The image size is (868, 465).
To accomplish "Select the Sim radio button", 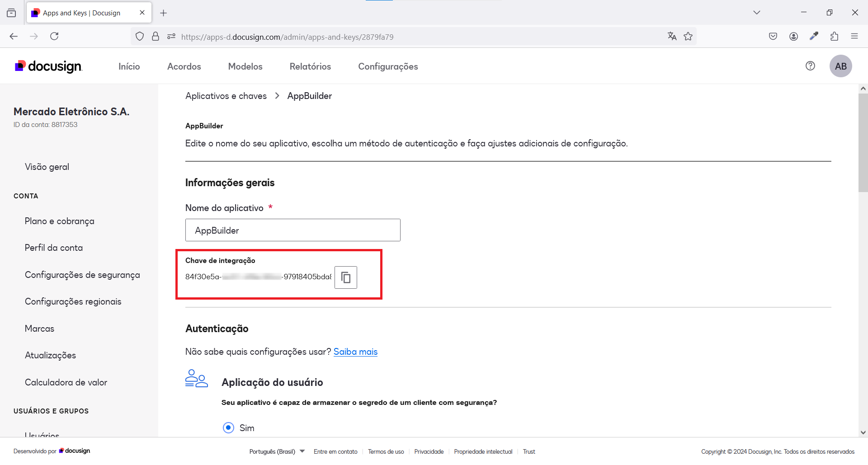I will pyautogui.click(x=229, y=427).
